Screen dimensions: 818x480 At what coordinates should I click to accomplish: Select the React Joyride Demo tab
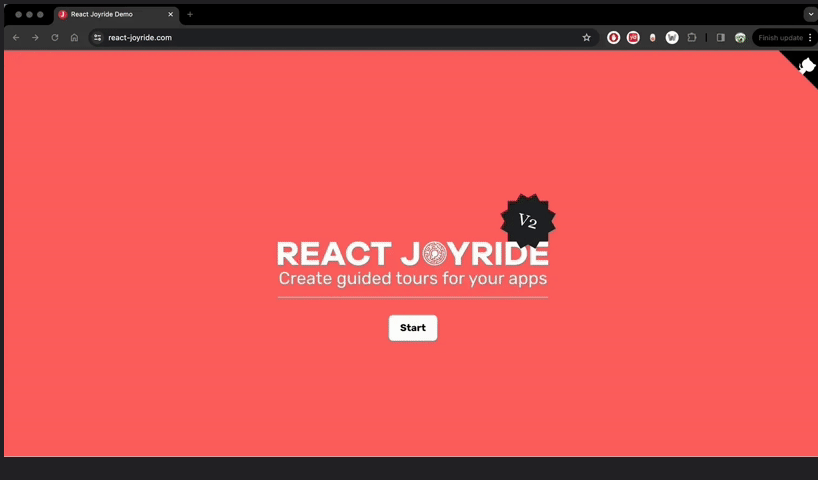click(x=110, y=14)
